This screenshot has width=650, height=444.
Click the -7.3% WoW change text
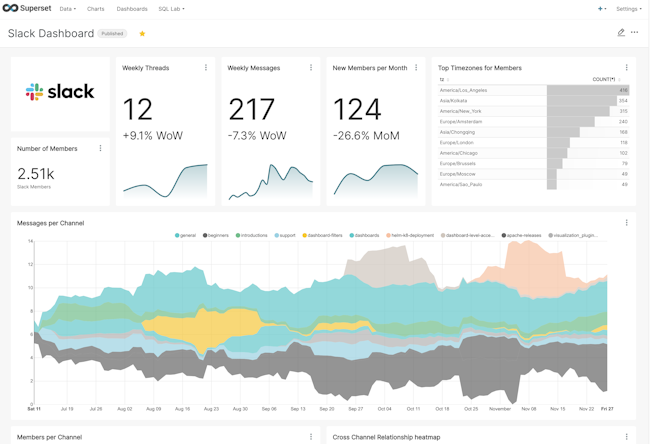coord(257,136)
